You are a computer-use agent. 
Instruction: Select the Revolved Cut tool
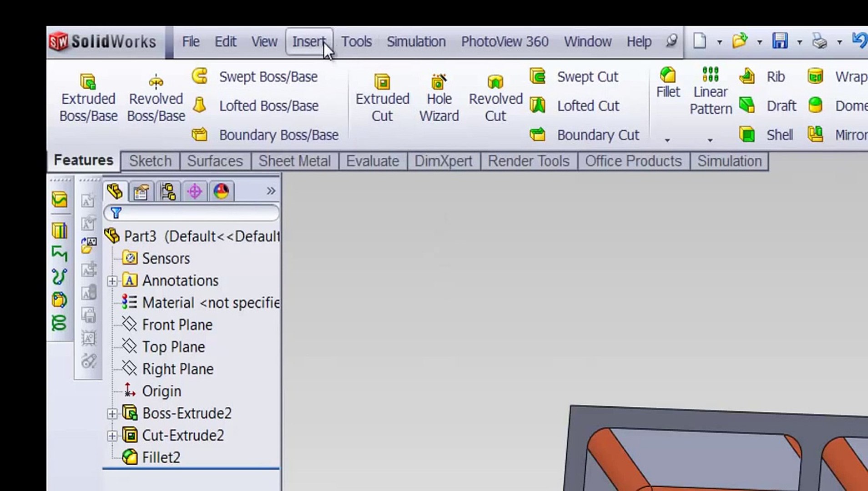[x=495, y=98]
